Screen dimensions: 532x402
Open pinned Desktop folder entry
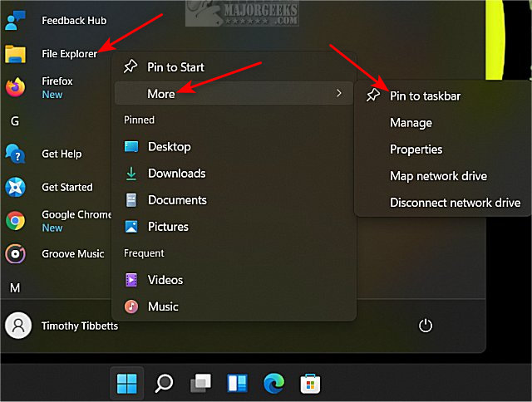point(234,147)
